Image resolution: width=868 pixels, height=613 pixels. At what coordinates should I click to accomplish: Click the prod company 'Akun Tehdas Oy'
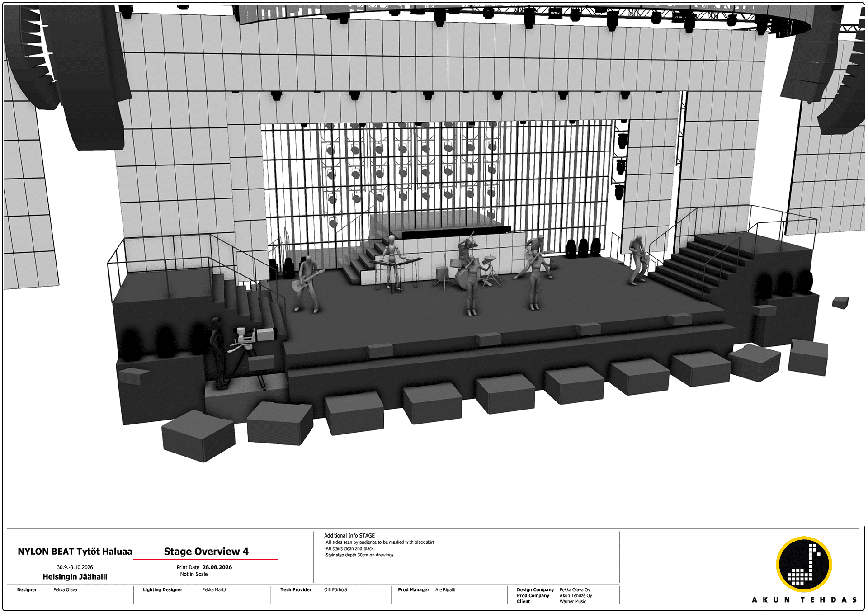pos(576,596)
